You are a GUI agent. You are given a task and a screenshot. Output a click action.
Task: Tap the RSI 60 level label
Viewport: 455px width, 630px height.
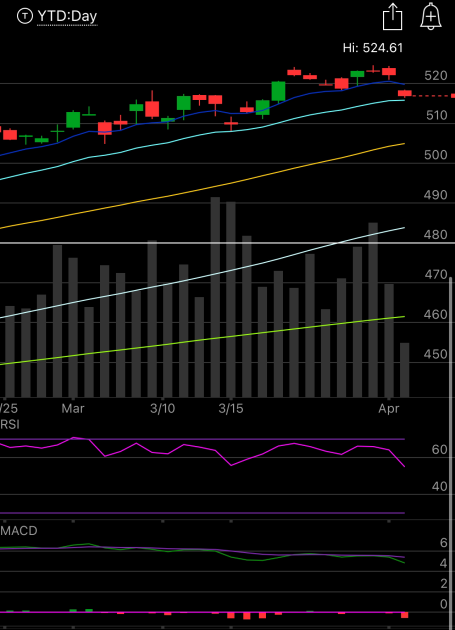pyautogui.click(x=439, y=450)
